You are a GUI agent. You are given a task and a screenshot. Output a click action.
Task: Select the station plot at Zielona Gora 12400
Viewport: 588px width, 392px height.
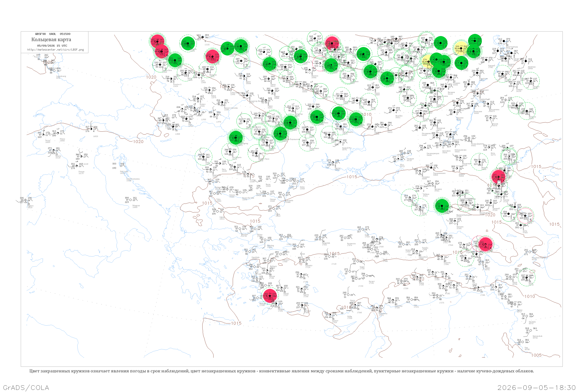point(160,65)
